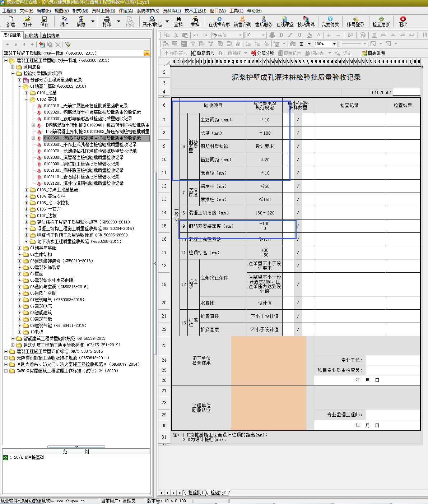Open the dropdown arrow next to 信息
The width and height of the screenshot is (428, 504).
(x=93, y=22)
